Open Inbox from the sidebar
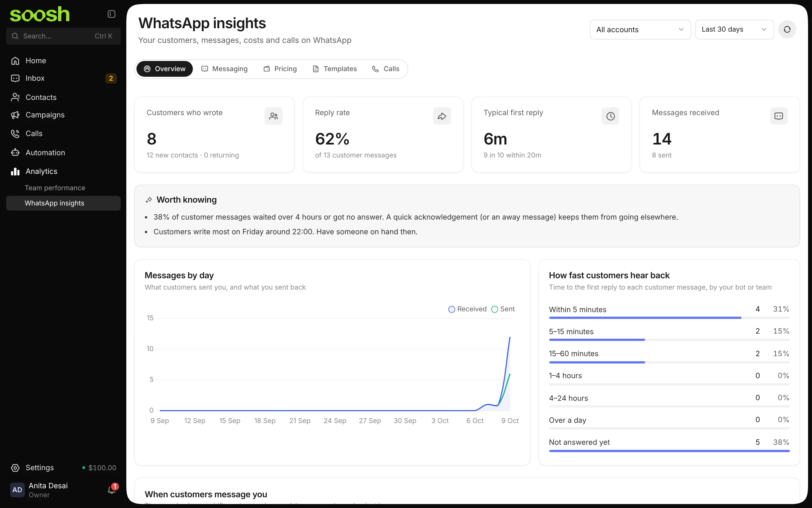The image size is (812, 508). pos(63,78)
